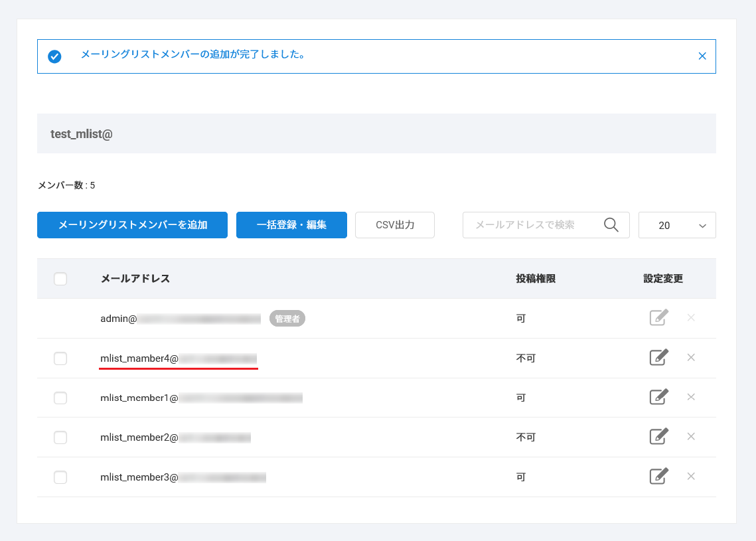Click the search magnifier icon
The height and width of the screenshot is (541, 756).
pyautogui.click(x=611, y=225)
